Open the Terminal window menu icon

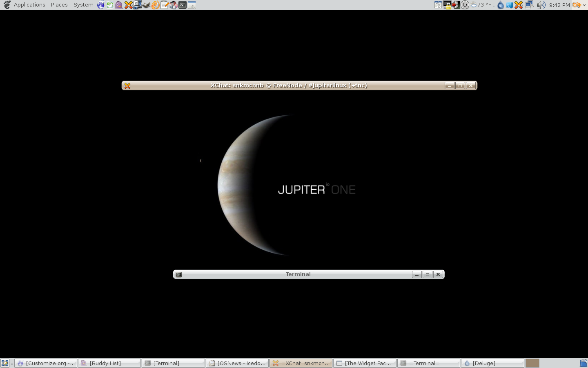[x=179, y=274]
